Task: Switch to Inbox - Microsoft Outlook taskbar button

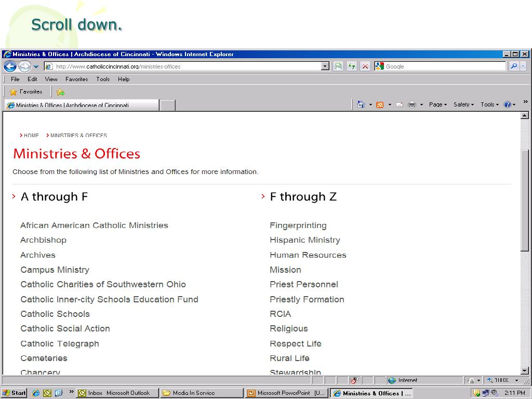Action: [x=117, y=393]
